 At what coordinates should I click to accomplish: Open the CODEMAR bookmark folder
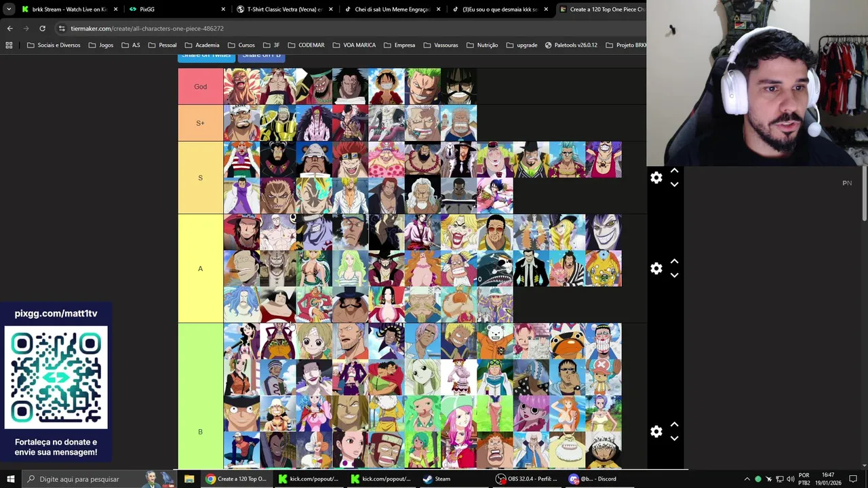pyautogui.click(x=306, y=45)
